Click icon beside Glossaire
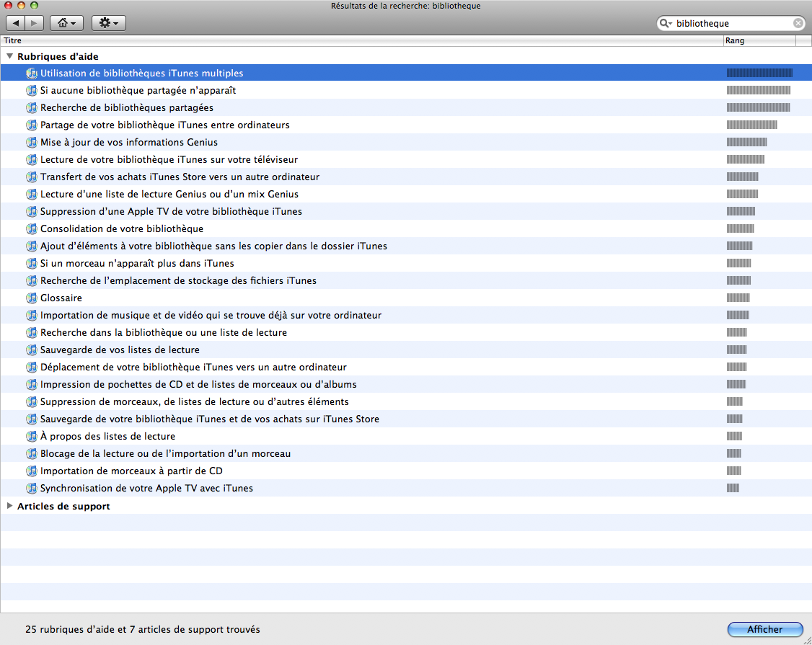Screen dimensions: 812x645 click(x=32, y=298)
